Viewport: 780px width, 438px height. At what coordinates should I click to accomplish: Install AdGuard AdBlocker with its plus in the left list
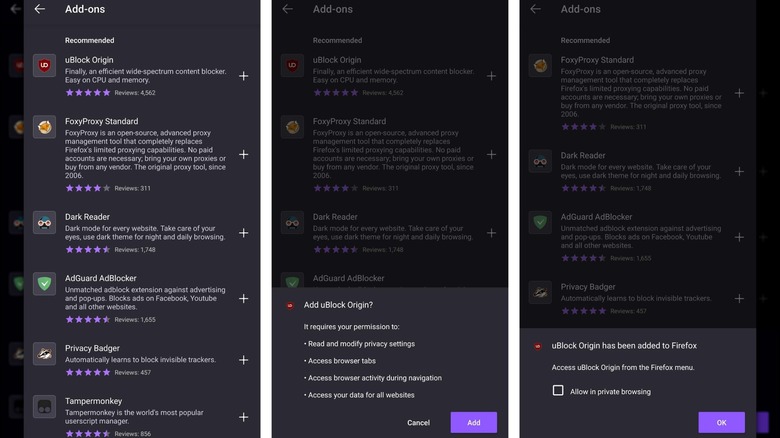pyautogui.click(x=243, y=298)
